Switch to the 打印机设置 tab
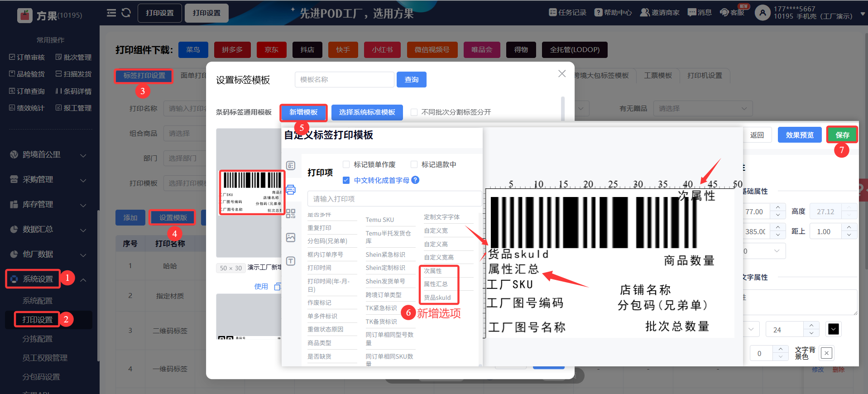The height and width of the screenshot is (394, 868). click(x=705, y=76)
